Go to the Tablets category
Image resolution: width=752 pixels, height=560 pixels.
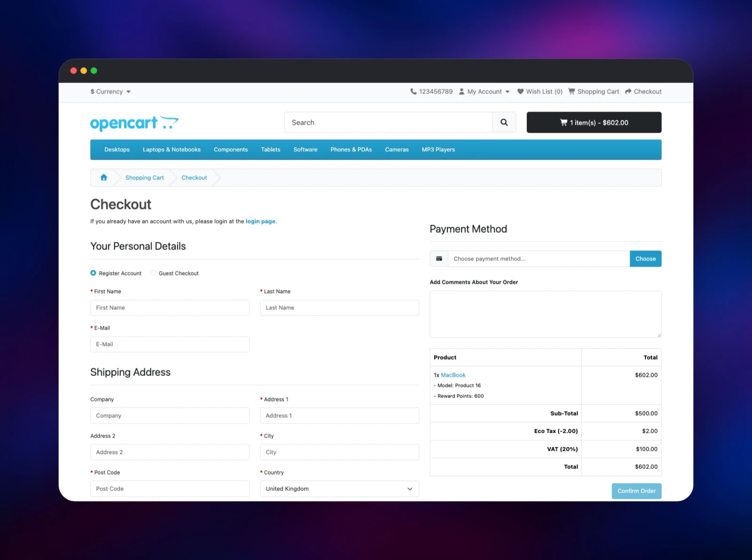(x=271, y=150)
